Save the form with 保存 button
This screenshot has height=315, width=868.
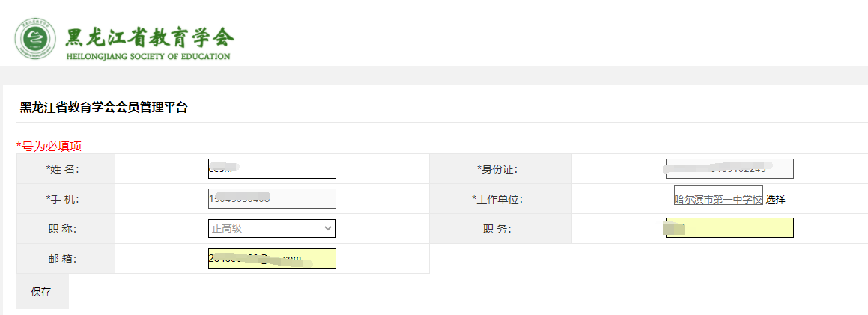click(x=43, y=292)
